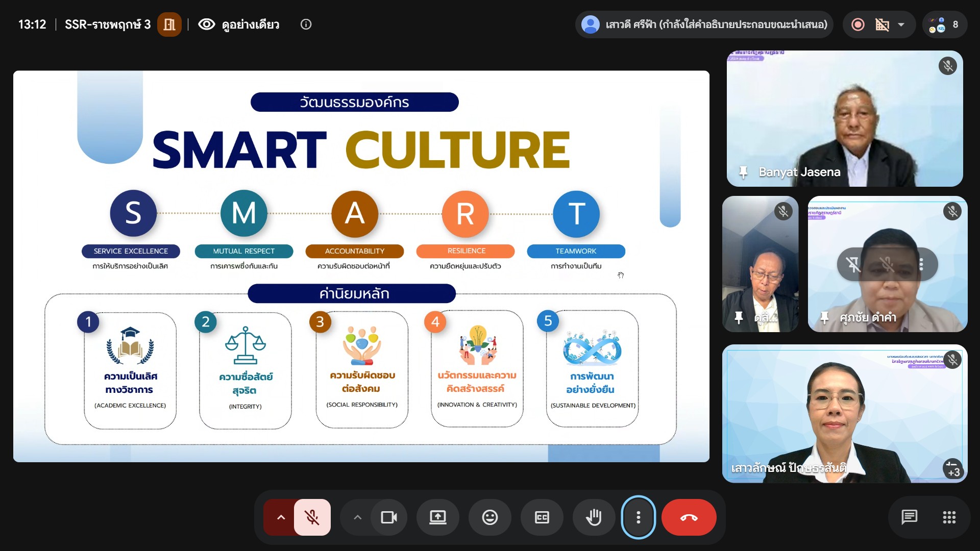Click the recording indicator icon

(858, 24)
